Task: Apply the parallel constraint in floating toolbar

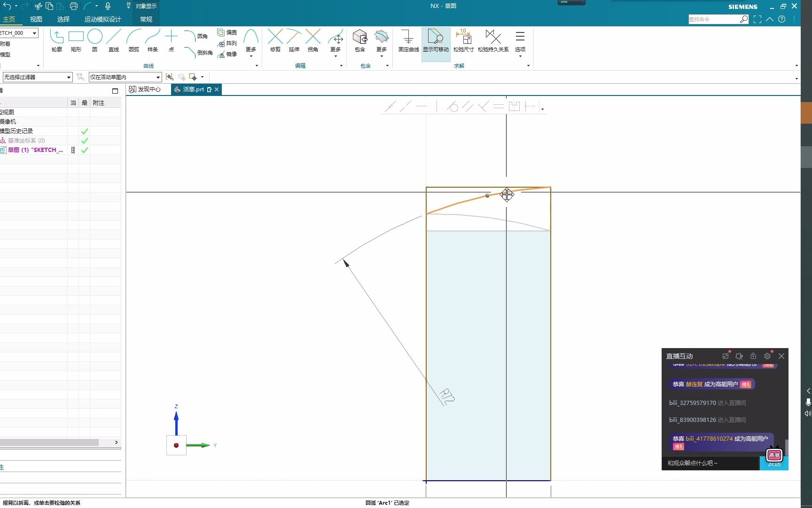Action: click(468, 107)
